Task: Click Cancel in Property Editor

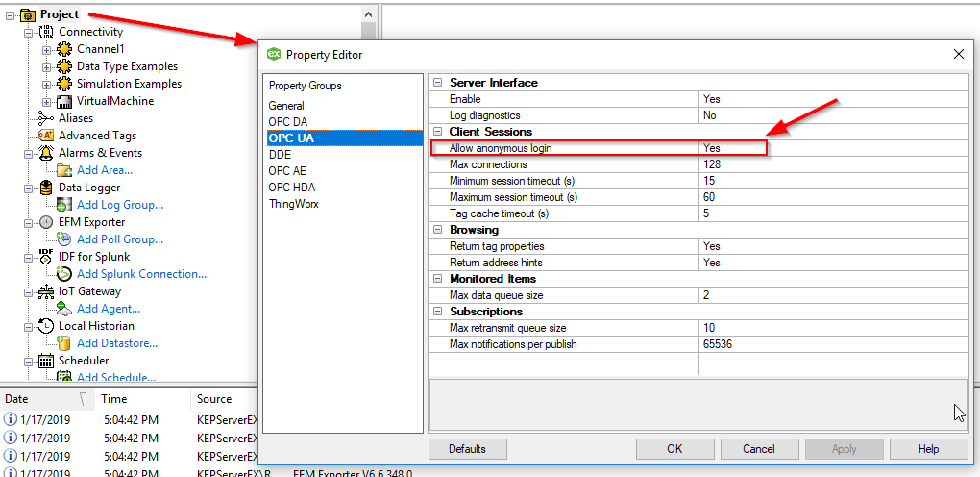Action: click(759, 449)
